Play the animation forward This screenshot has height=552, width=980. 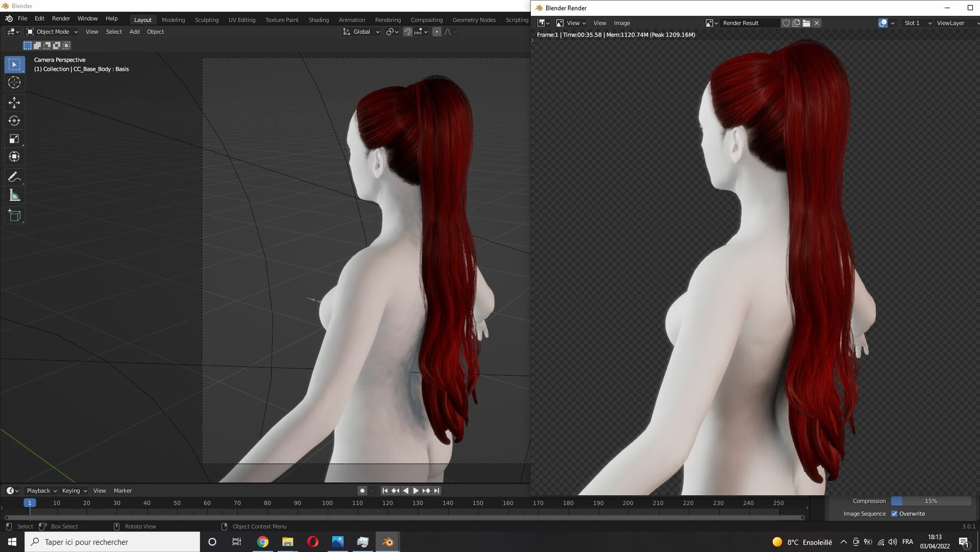click(416, 490)
